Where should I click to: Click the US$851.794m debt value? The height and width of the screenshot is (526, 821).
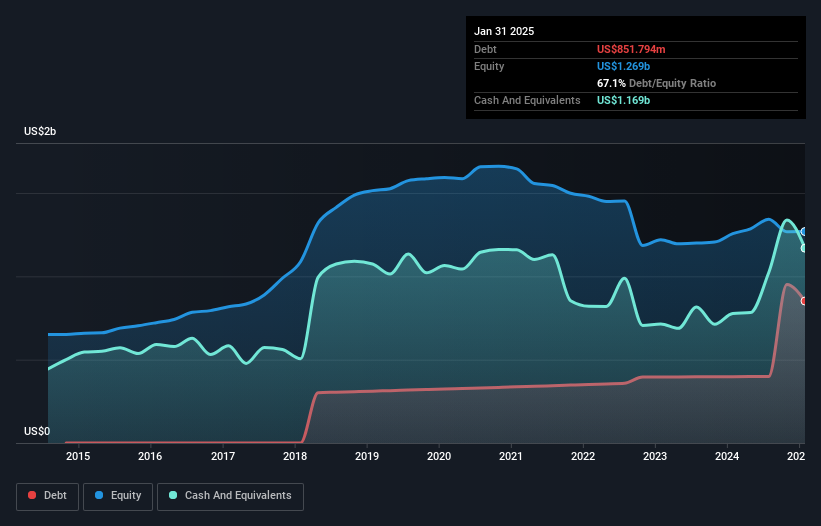631,49
